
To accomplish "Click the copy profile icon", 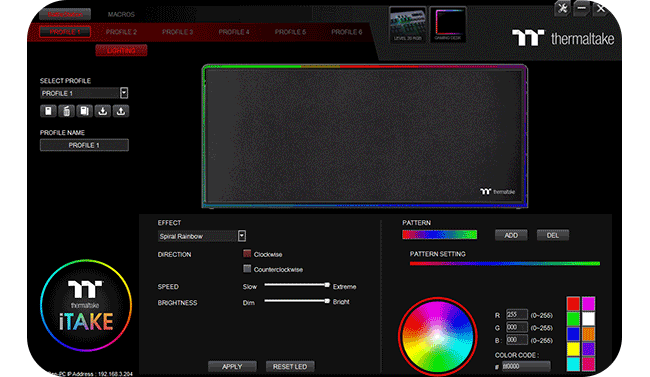I will point(85,111).
